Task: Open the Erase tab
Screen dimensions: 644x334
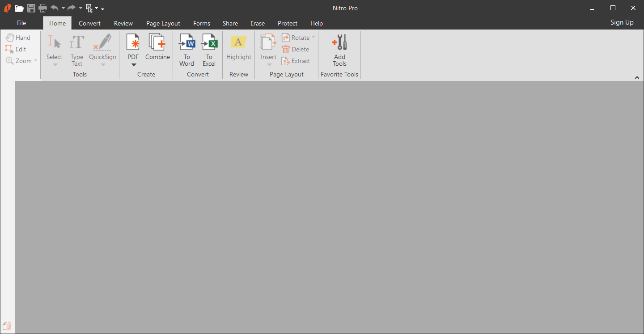Action: (258, 23)
